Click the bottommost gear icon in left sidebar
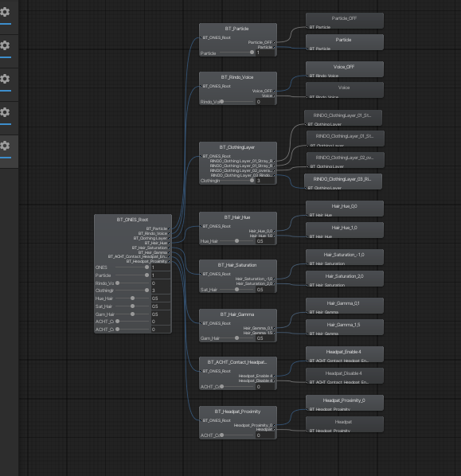461x476 pixels. point(5,146)
